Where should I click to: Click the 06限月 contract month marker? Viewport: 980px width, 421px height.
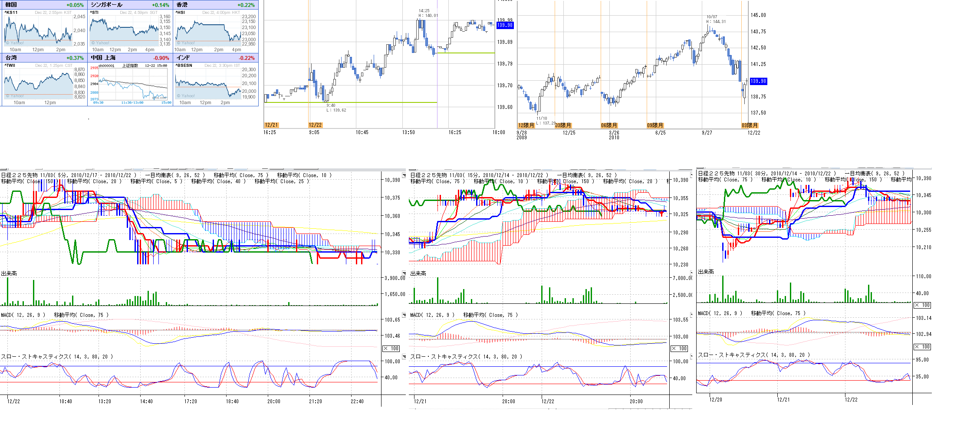pos(609,125)
